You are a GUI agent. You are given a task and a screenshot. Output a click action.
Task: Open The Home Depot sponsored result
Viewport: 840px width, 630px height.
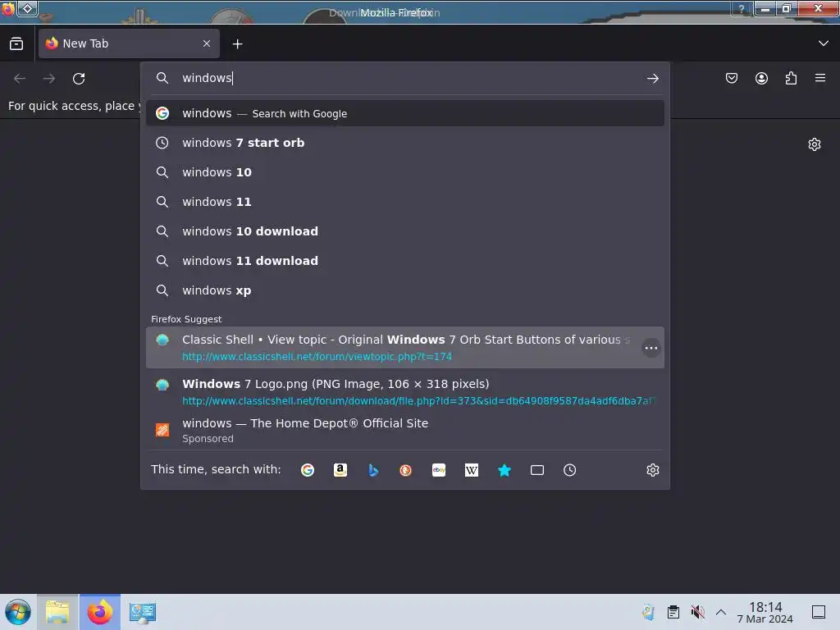click(x=405, y=430)
